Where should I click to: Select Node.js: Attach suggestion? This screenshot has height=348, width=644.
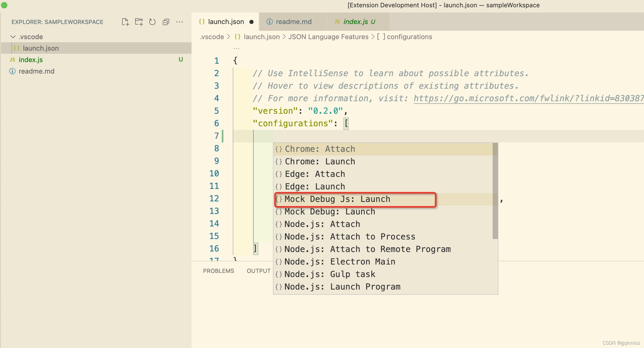click(383, 224)
